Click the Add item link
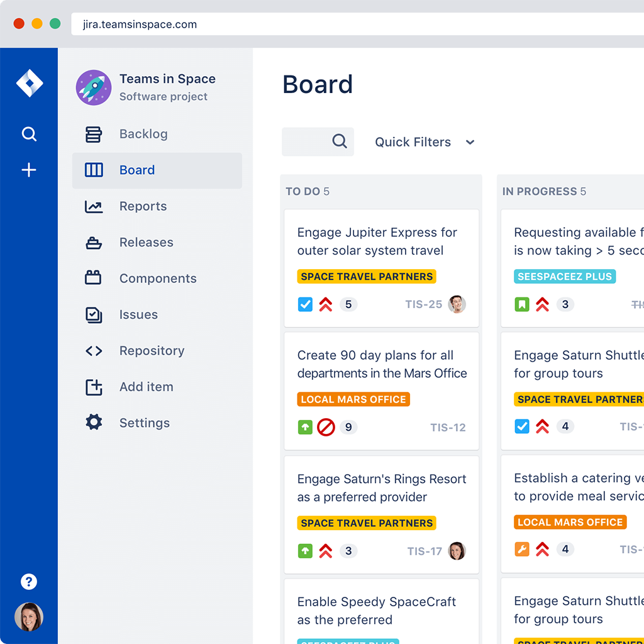644x644 pixels. (x=146, y=387)
